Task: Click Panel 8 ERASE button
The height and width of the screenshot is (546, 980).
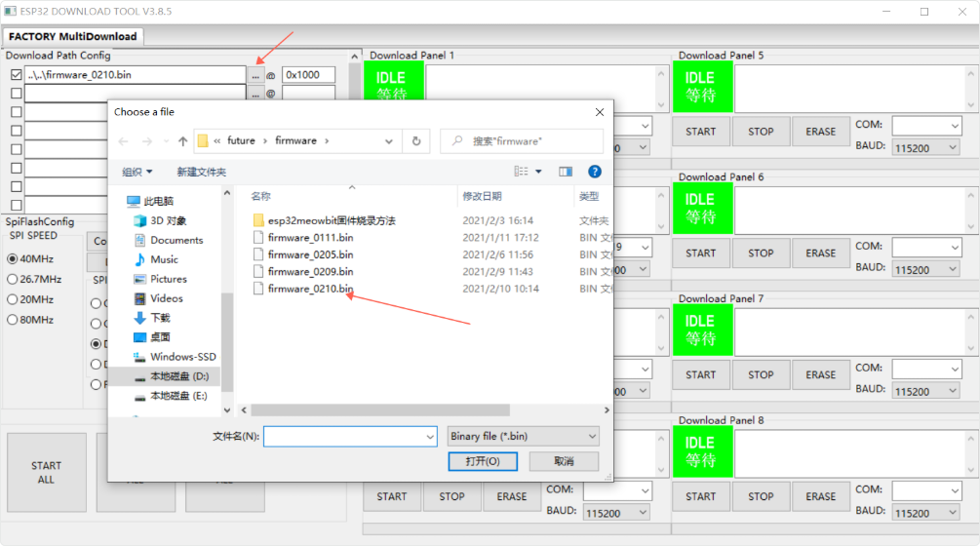Action: tap(821, 496)
